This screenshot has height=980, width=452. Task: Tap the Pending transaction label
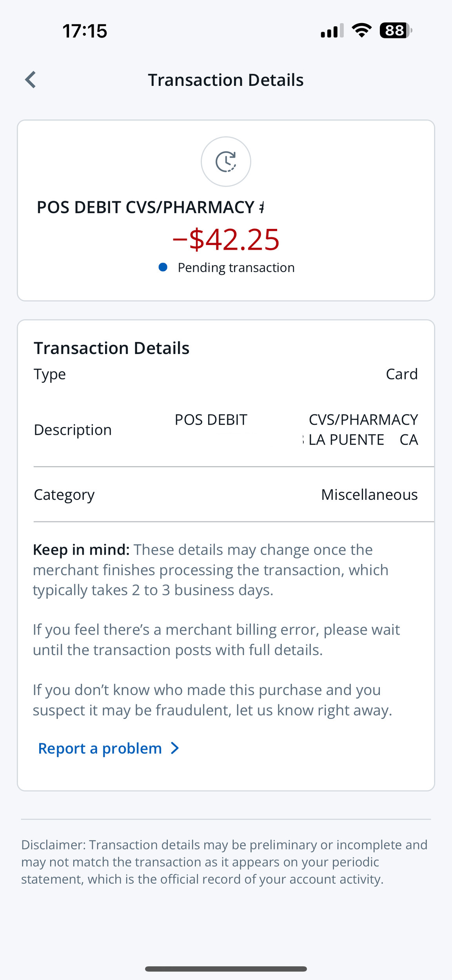tap(236, 268)
